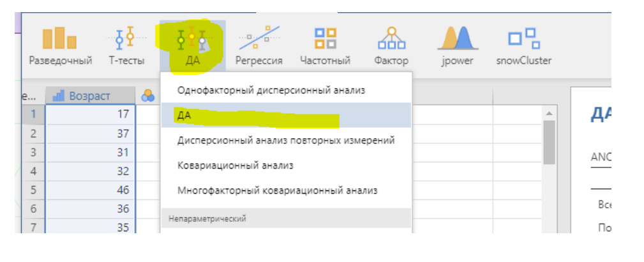Open the Разведочный analysis icon
Image resolution: width=644 pixels, height=262 pixels.
pyautogui.click(x=61, y=46)
